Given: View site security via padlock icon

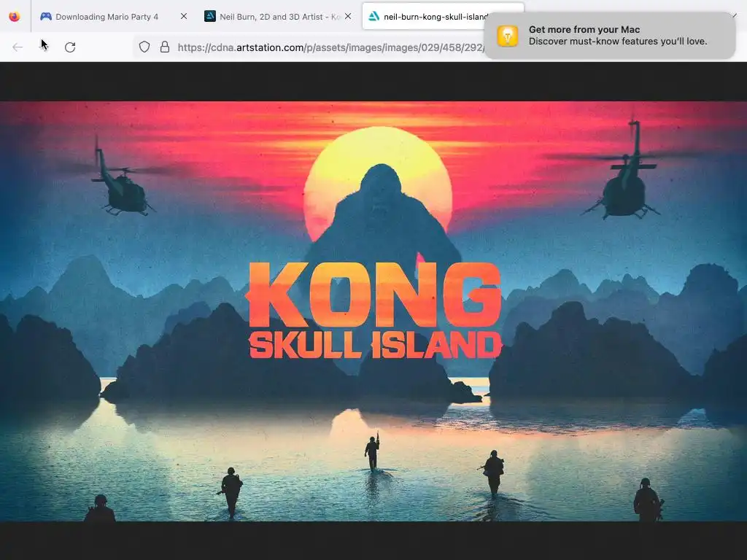Looking at the screenshot, I should pyautogui.click(x=165, y=47).
